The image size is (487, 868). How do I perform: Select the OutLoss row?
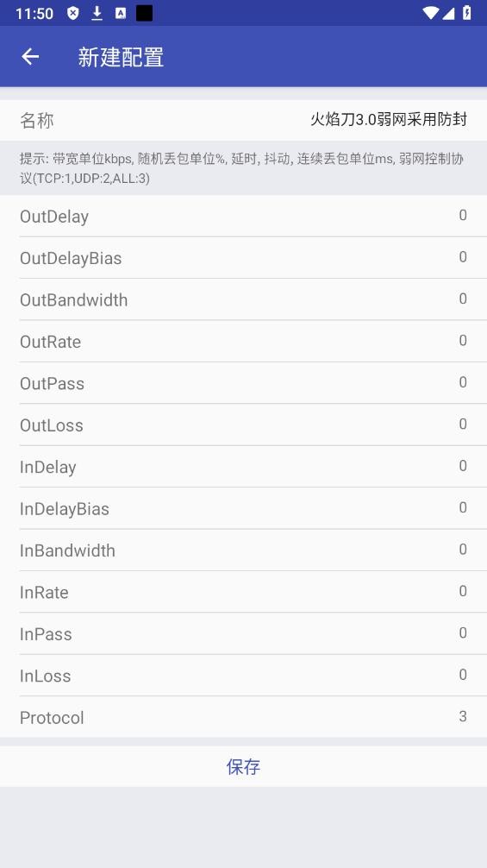tap(243, 425)
